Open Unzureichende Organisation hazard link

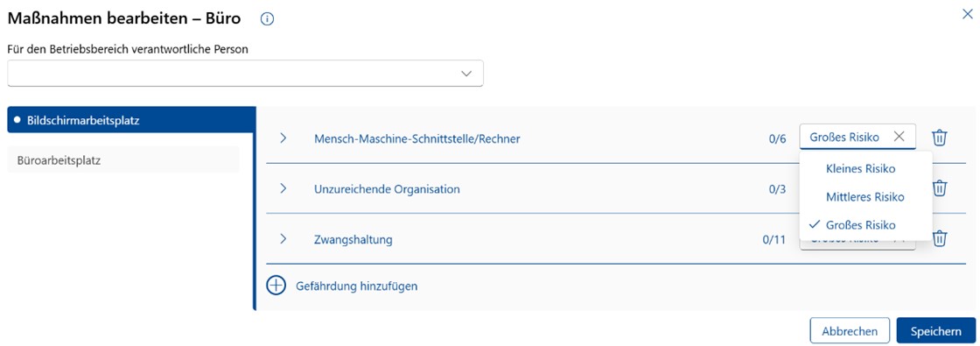pos(387,189)
